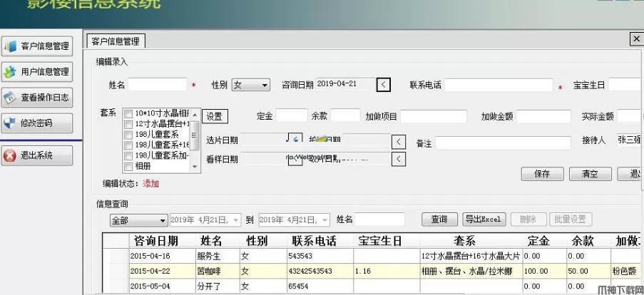
Task: Click the 套系 list scrollbar down arrow
Action: [195, 167]
